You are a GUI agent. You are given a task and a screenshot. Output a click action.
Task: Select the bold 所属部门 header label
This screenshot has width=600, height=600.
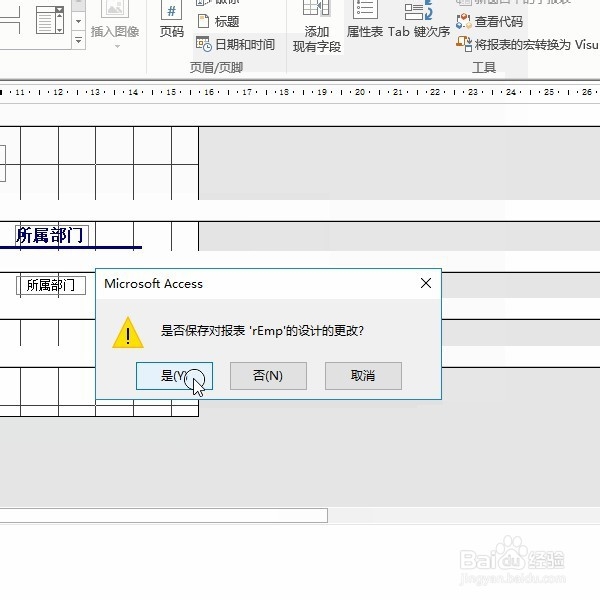tap(52, 235)
